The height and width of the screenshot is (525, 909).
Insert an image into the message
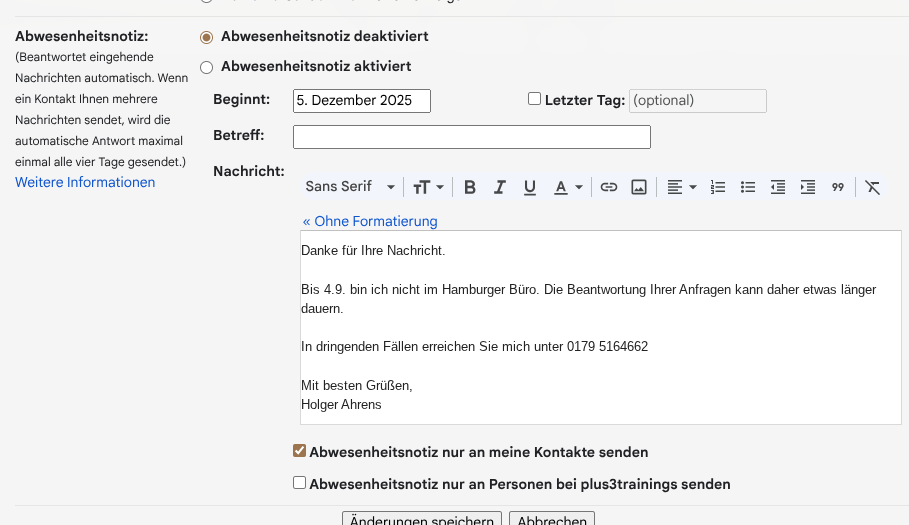tap(639, 187)
